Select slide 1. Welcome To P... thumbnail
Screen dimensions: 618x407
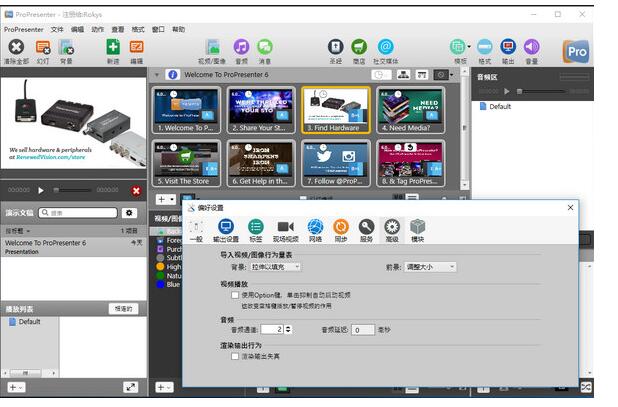point(186,110)
